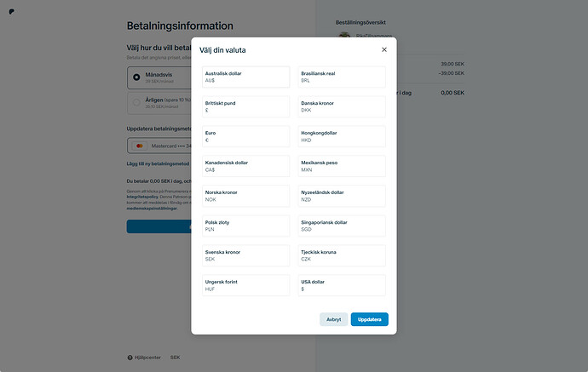Open the SEK currency selector in footer
This screenshot has width=588, height=372.
[x=176, y=358]
